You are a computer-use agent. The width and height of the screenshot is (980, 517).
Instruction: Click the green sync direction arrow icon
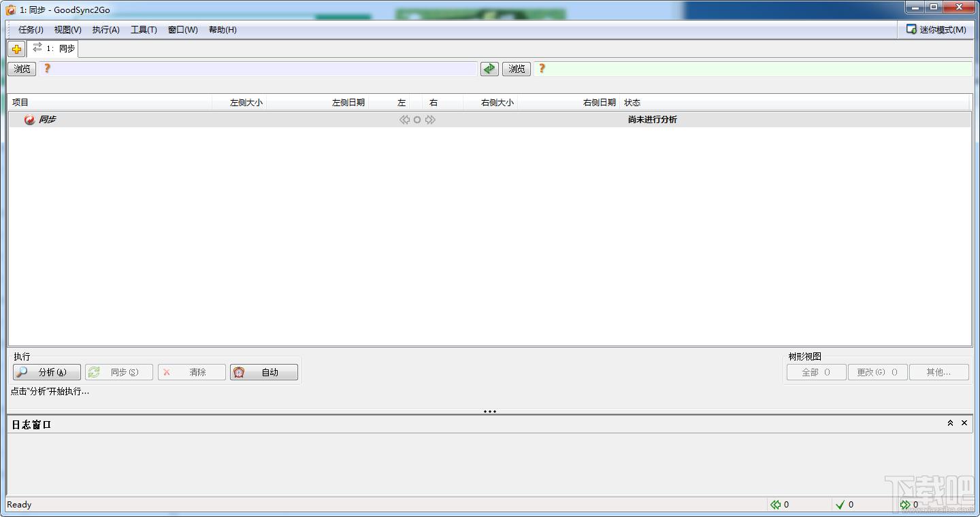pos(489,69)
